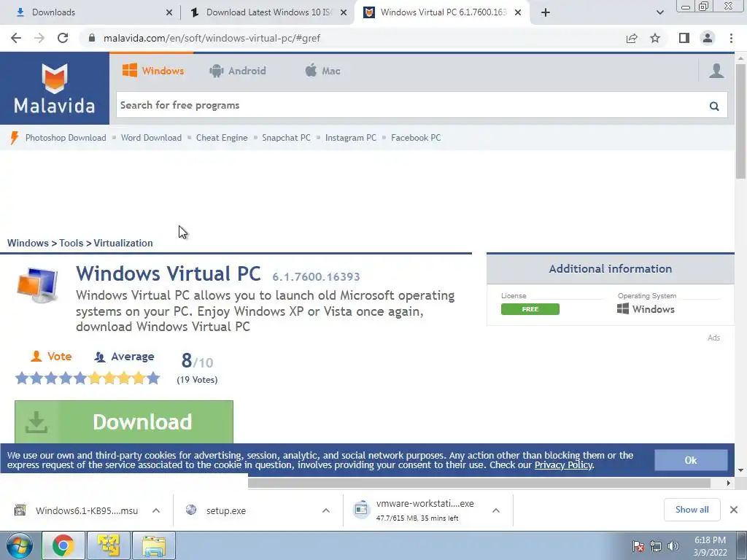The height and width of the screenshot is (560, 747).
Task: Click the address bar URL
Action: click(212, 38)
